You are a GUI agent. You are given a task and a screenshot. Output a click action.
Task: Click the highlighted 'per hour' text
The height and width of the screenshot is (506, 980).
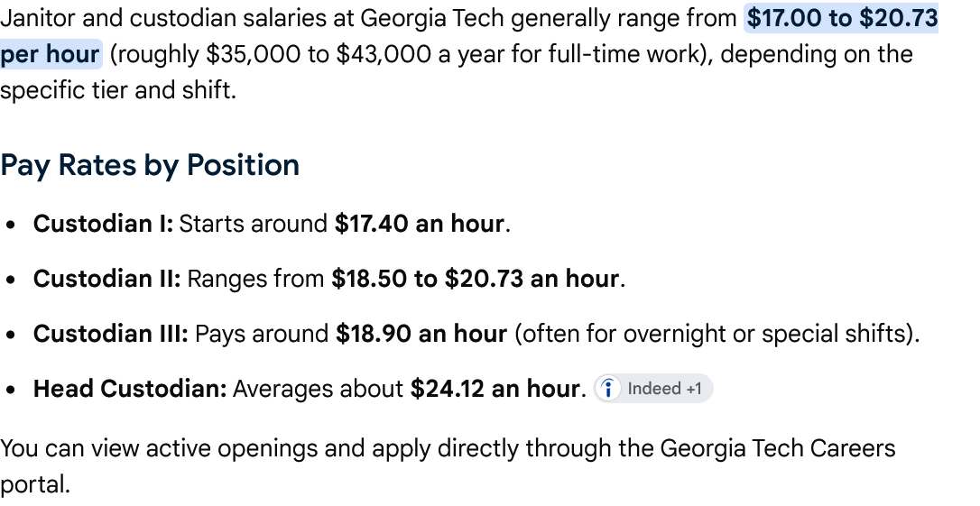pyautogui.click(x=50, y=54)
